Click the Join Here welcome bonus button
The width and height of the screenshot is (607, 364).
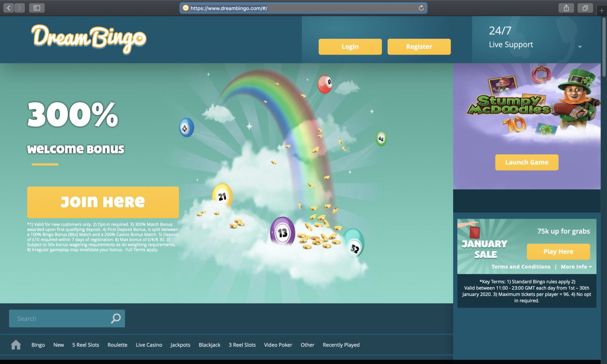pos(103,202)
